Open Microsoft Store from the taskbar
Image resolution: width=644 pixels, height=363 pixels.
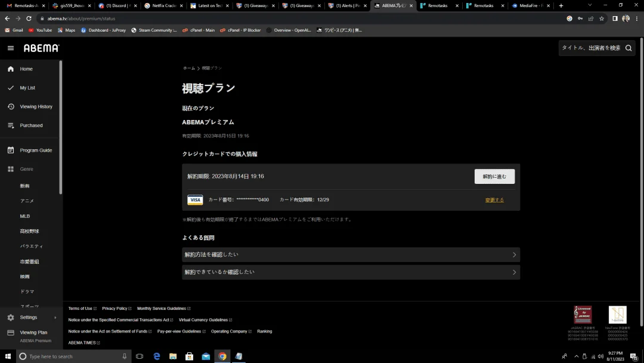[x=190, y=356]
